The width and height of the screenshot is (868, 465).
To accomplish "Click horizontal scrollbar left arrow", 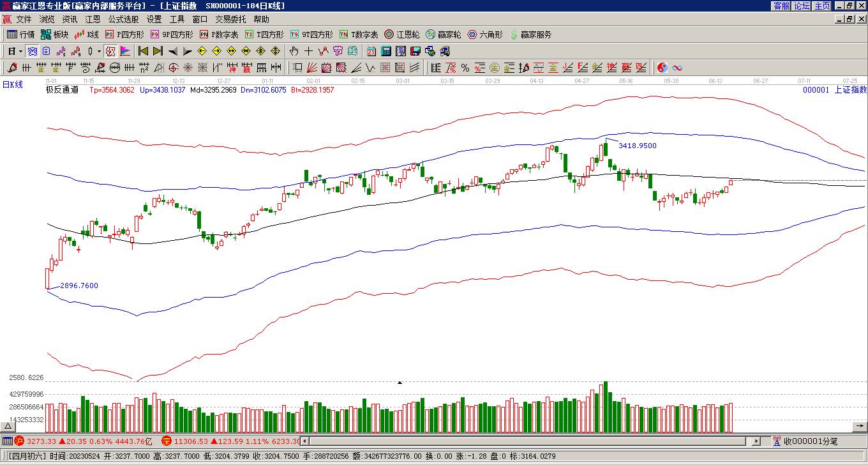I will (305, 441).
